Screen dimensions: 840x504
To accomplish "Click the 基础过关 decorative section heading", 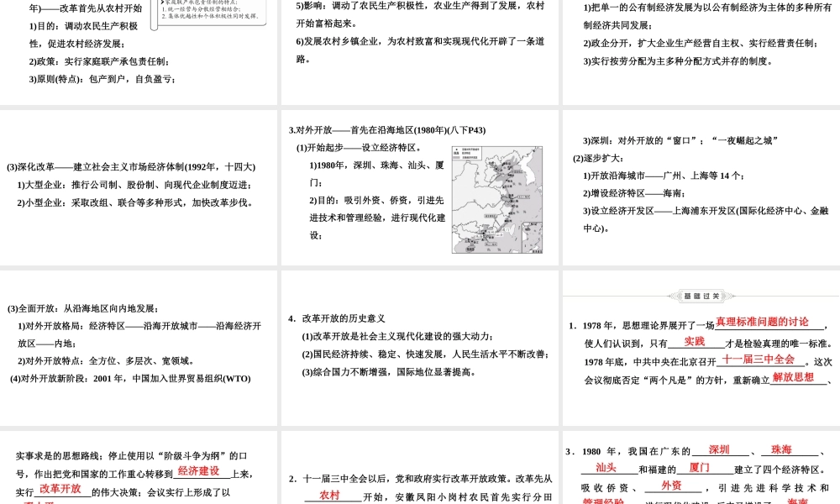I will [x=701, y=296].
